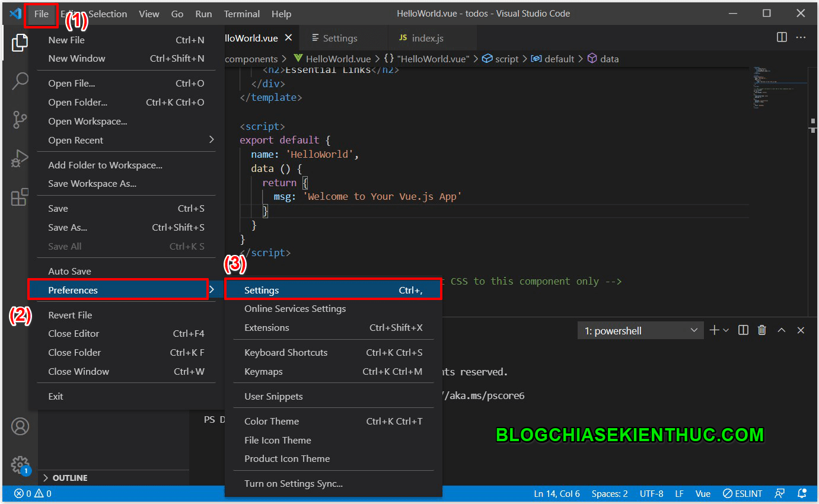819x504 pixels.
Task: Choose Product Icon Theme
Action: point(333,458)
